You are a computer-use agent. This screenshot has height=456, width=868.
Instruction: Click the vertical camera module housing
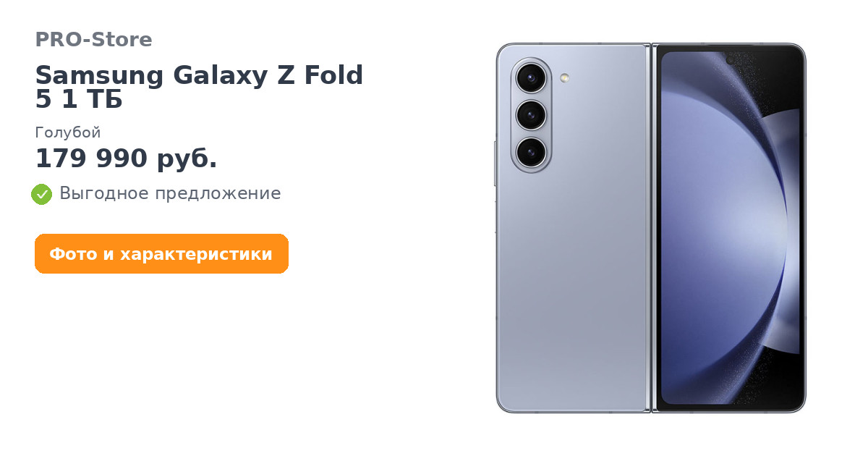(531, 115)
